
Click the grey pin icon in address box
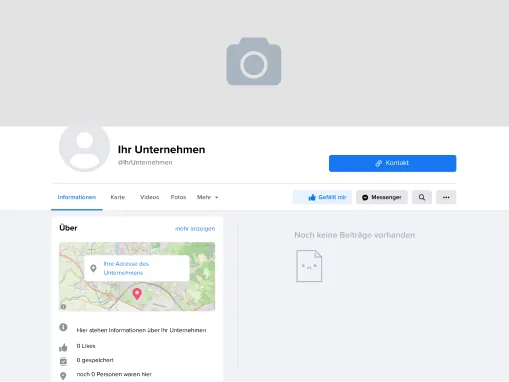pyautogui.click(x=93, y=268)
